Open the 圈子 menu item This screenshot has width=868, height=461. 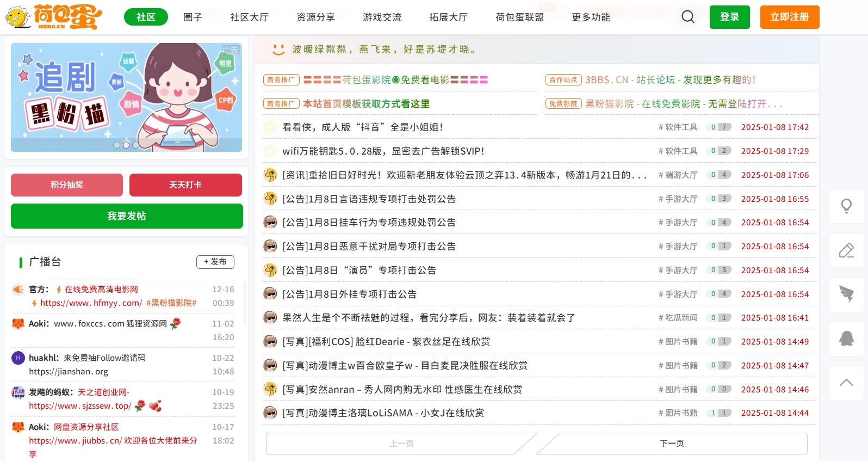pos(193,17)
